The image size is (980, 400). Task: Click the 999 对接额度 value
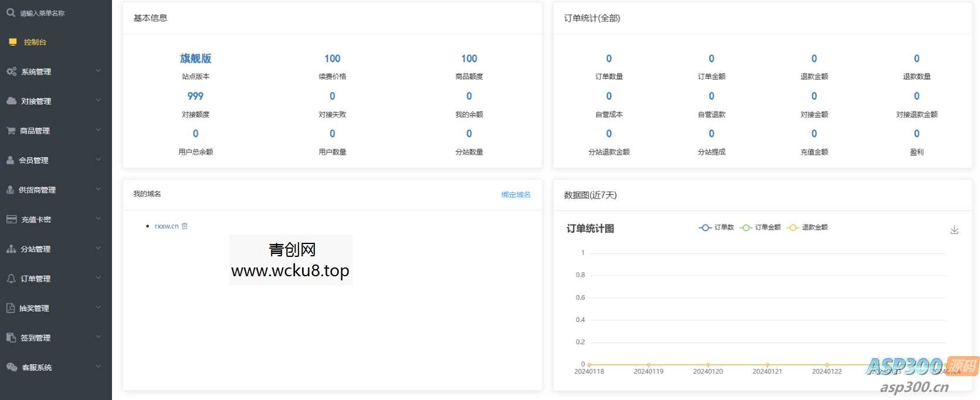[195, 96]
